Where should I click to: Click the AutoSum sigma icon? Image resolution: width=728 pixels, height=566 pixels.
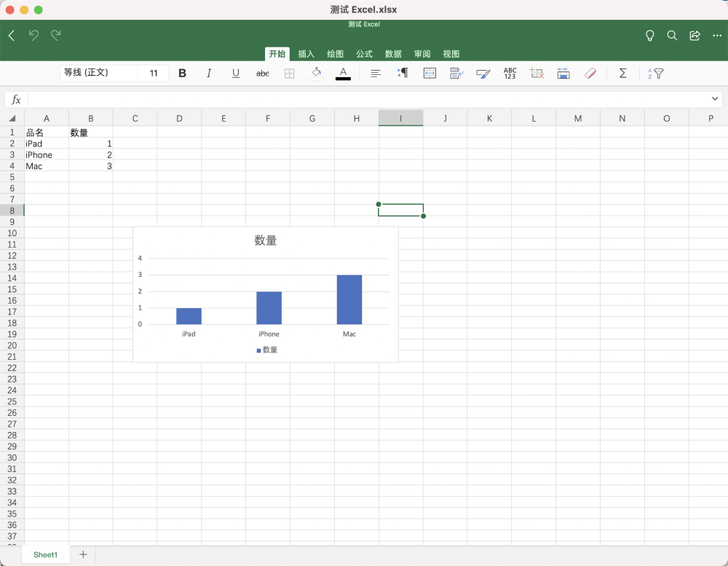623,74
